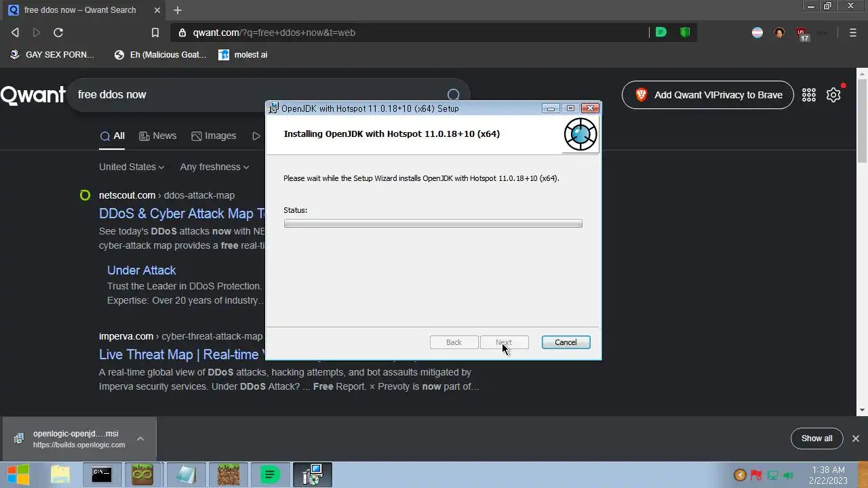Open the browser hamburger menu
The image size is (868, 488).
pos(853,33)
